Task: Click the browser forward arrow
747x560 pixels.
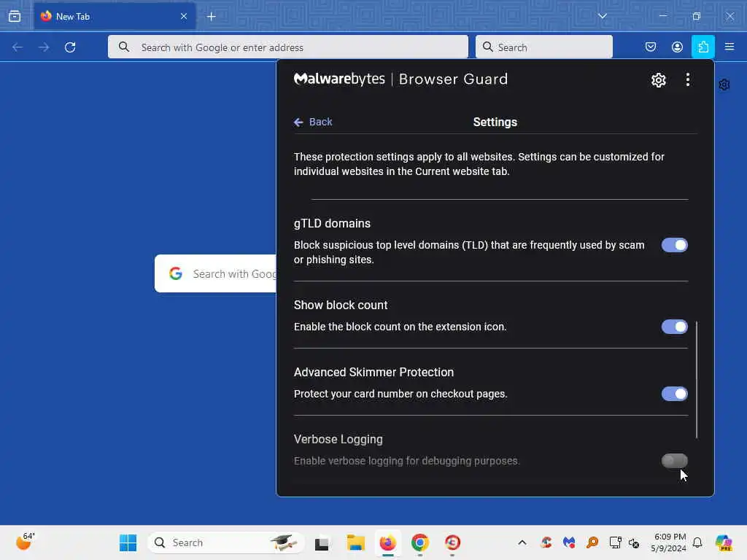Action: (44, 47)
